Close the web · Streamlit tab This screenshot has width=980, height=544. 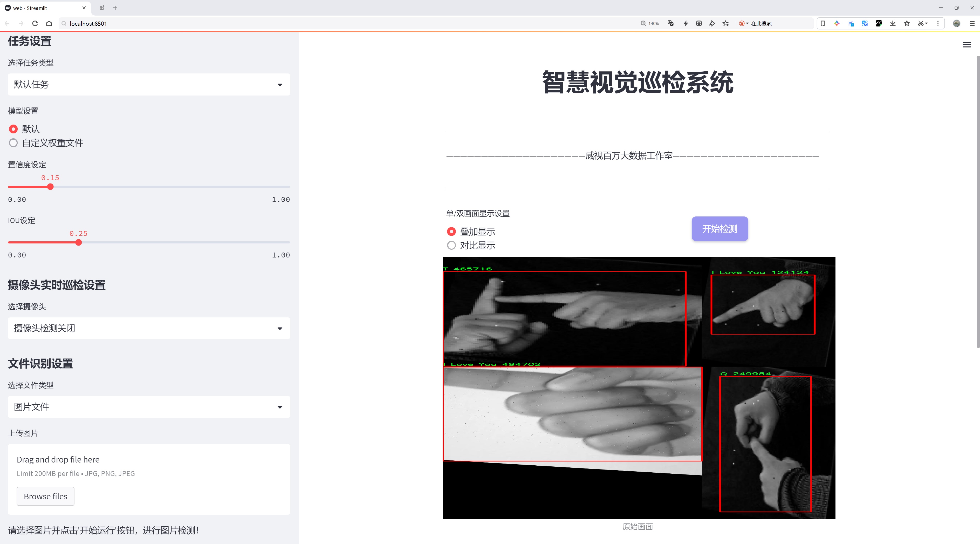[x=84, y=8]
